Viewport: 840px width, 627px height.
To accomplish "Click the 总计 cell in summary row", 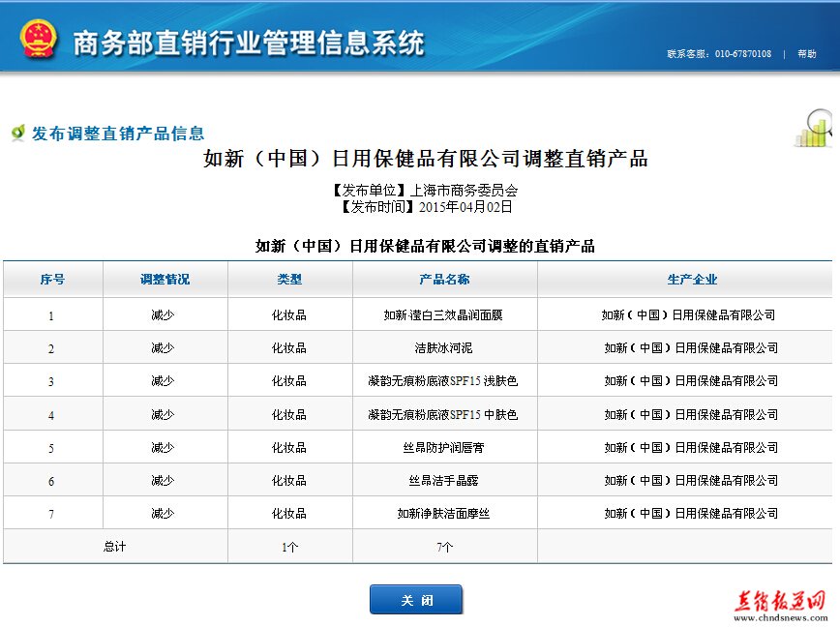I will 114,547.
